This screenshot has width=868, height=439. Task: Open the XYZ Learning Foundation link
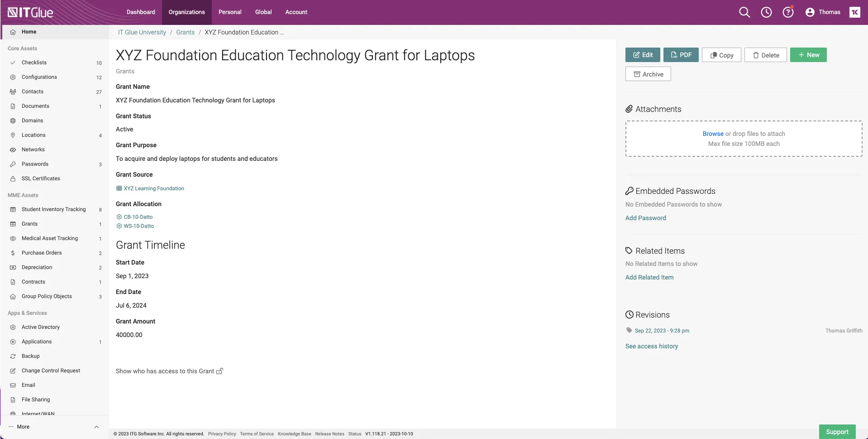click(154, 188)
